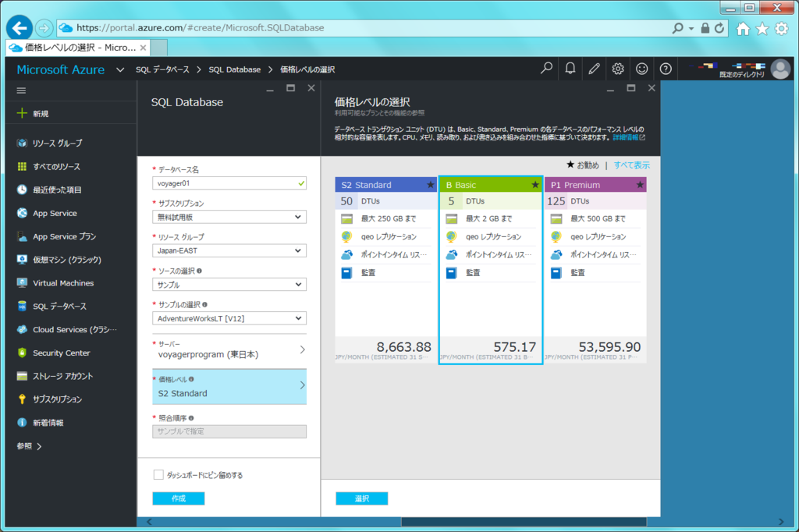
Task: Click the scrollbar left arrow
Action: (x=149, y=522)
